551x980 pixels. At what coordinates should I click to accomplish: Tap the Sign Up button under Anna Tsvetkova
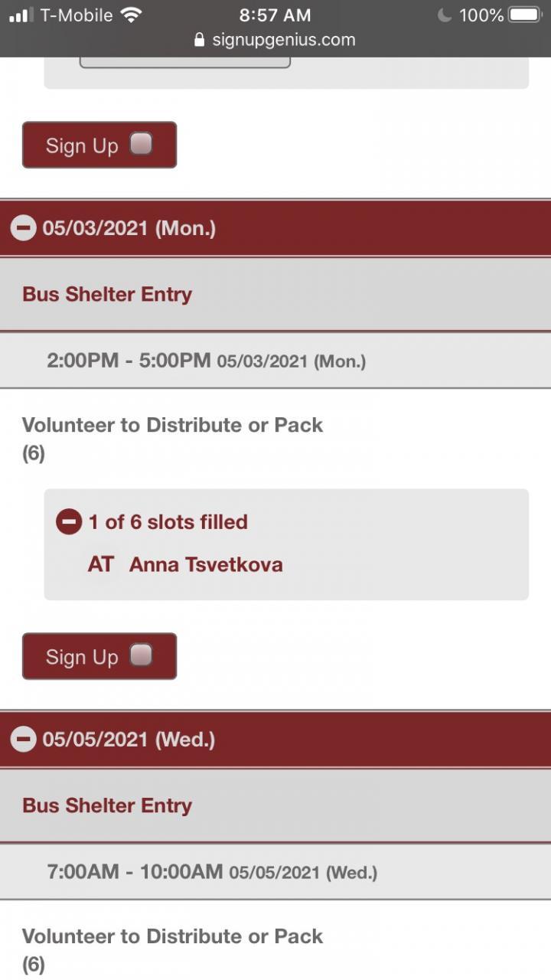coord(83,657)
